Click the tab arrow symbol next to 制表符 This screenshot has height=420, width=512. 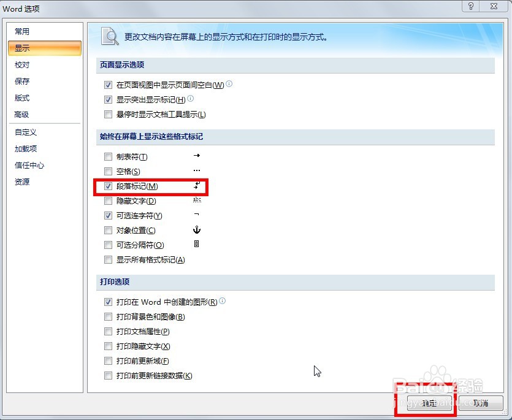tap(197, 156)
